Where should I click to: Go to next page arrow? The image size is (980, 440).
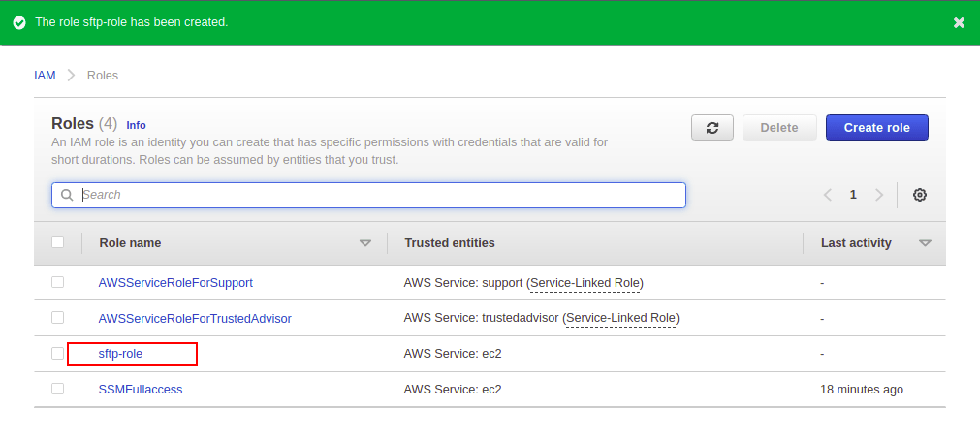(x=879, y=195)
